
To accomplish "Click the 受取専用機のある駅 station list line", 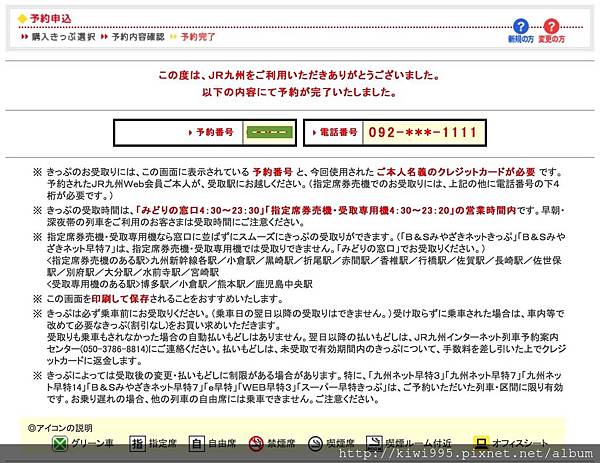I will pyautogui.click(x=179, y=284).
